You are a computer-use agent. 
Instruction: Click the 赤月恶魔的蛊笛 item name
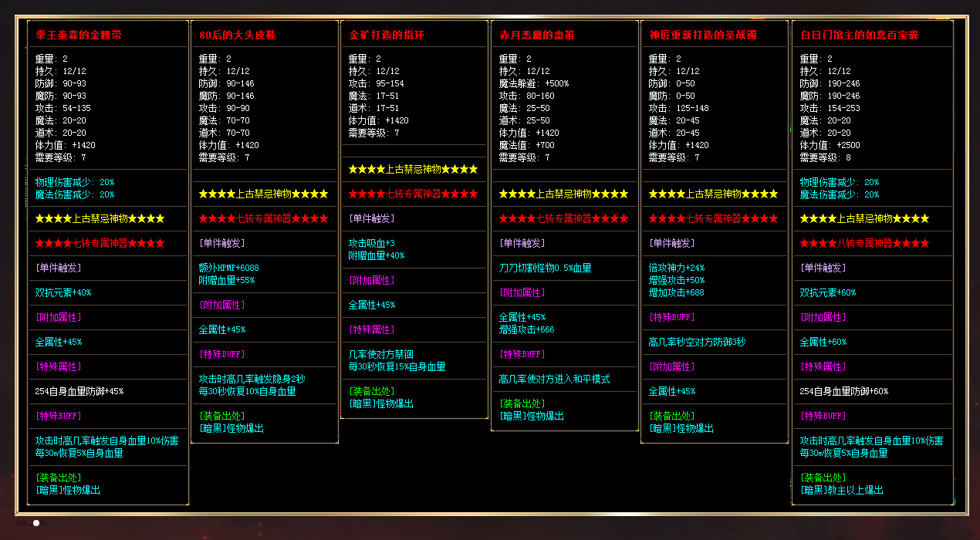pyautogui.click(x=536, y=35)
